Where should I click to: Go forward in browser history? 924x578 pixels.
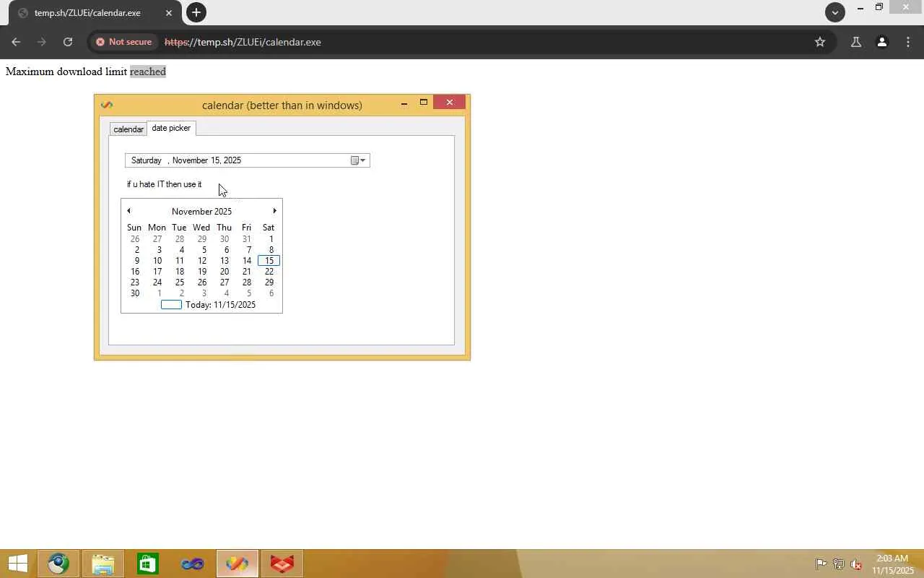42,42
